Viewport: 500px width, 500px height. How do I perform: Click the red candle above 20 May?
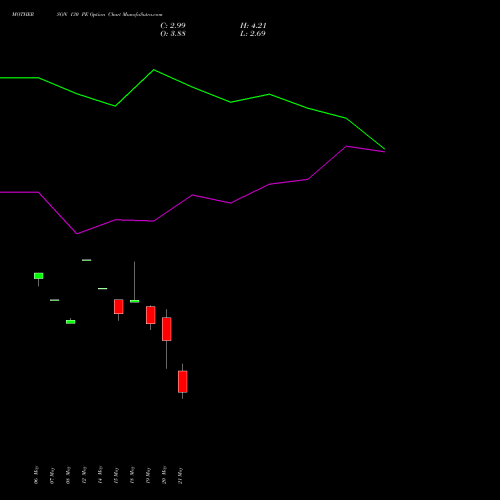click(166, 329)
